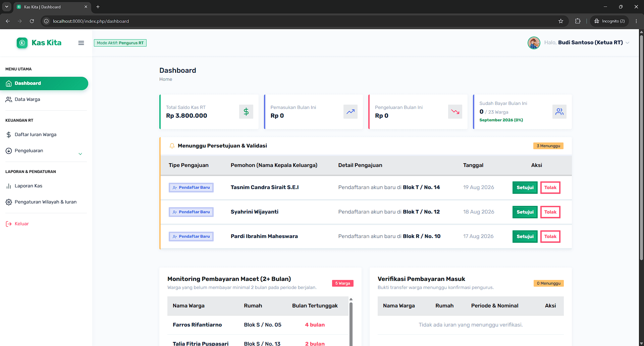Expand the Pengeluaran submenu chevron
Image resolution: width=644 pixels, height=346 pixels.
tap(80, 154)
